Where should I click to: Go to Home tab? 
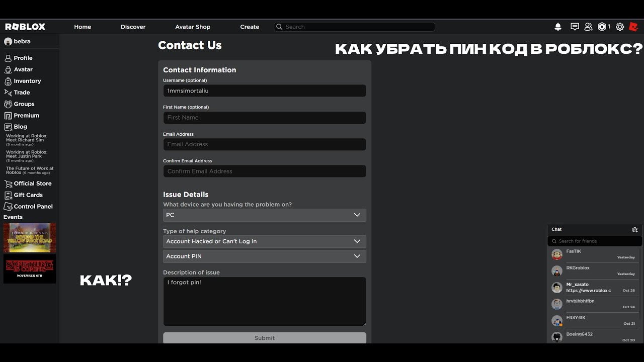coord(83,27)
